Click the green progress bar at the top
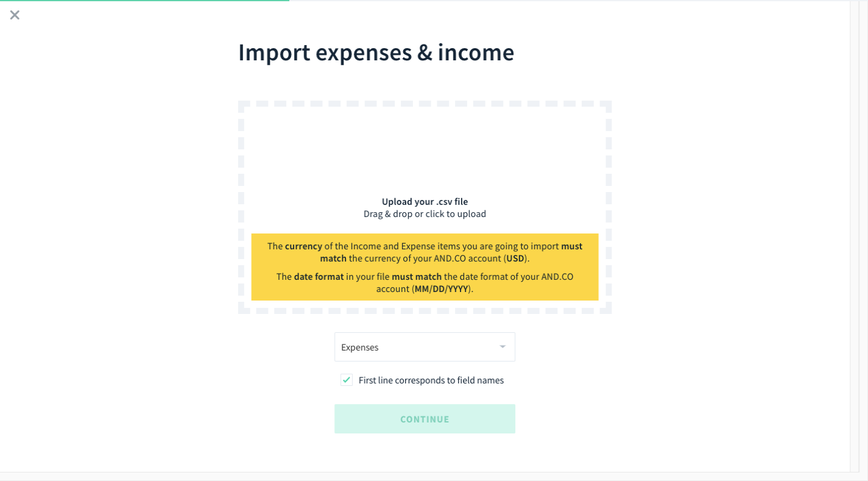 tap(144, 1)
